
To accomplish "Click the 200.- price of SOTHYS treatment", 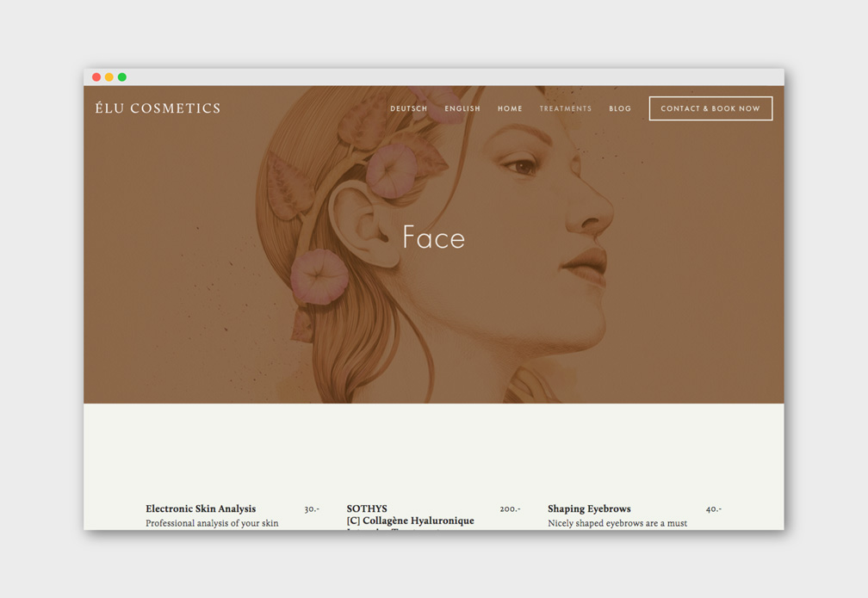I will [x=510, y=509].
